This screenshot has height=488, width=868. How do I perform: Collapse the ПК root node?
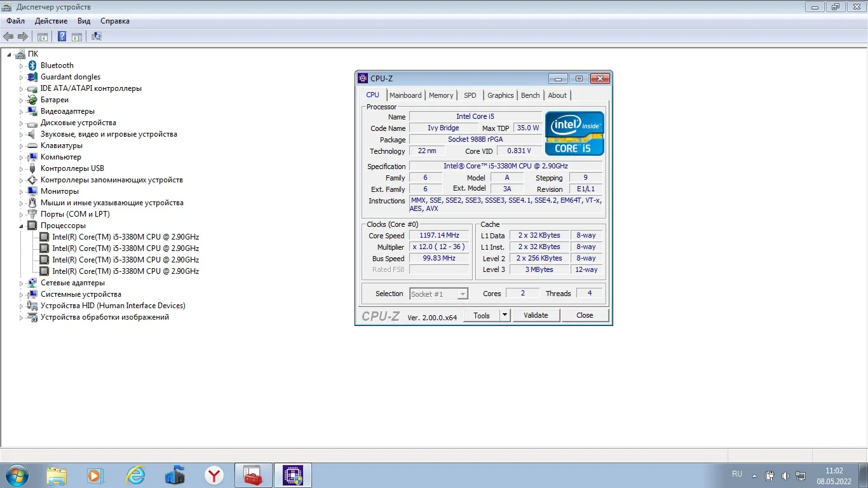(10, 54)
